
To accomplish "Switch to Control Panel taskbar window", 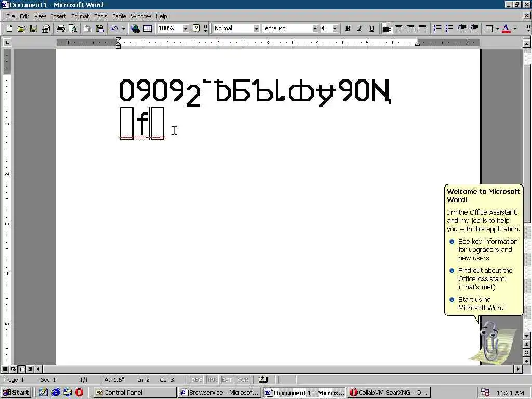I will tap(135, 393).
